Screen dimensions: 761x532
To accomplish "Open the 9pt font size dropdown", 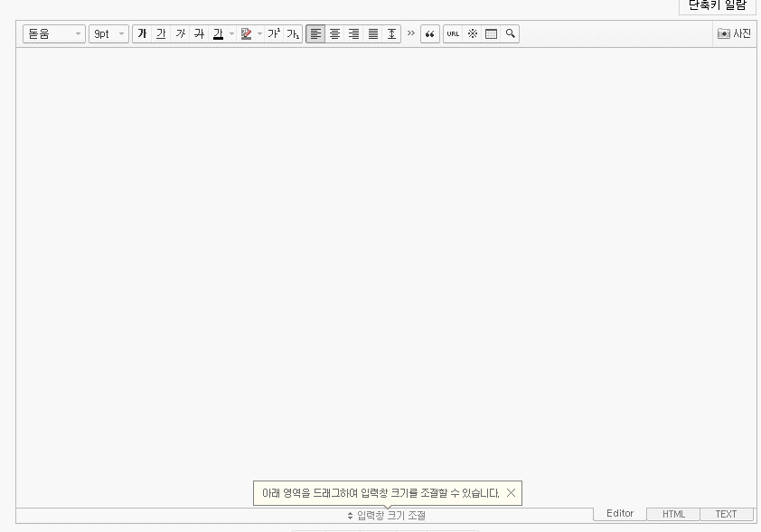I will 108,33.
